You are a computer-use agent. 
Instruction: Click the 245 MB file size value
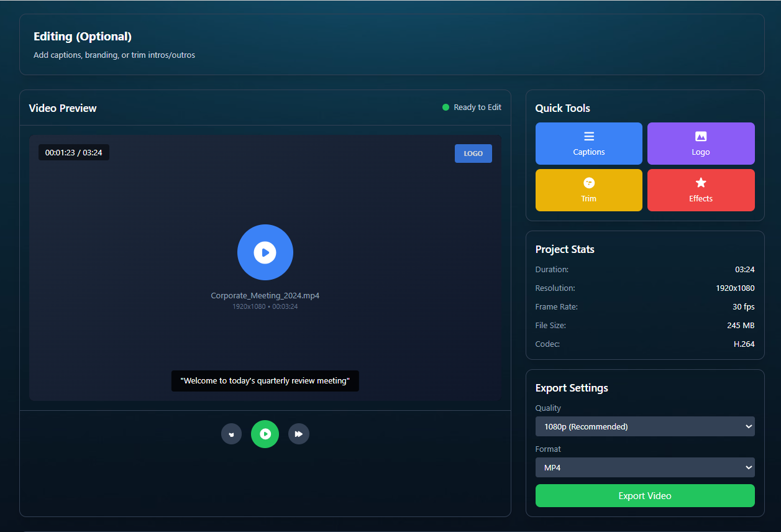pyautogui.click(x=741, y=326)
